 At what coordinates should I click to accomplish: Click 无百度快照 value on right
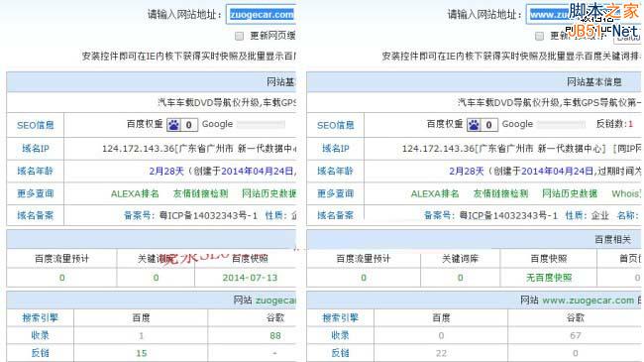tap(549, 278)
